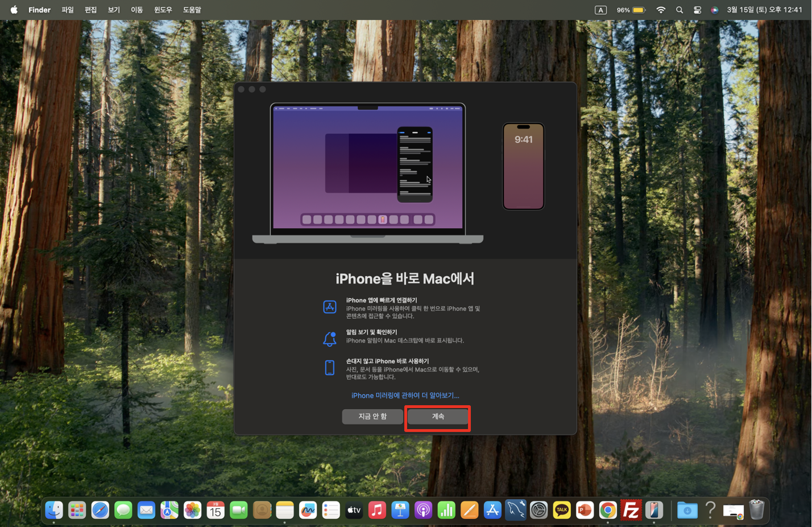Open System Settings from the Dock
This screenshot has height=527, width=812.
tap(539, 510)
